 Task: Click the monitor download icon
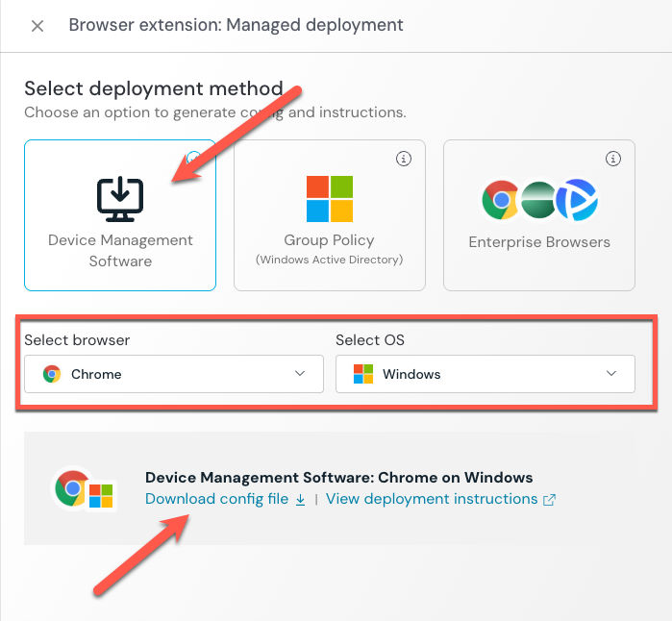(120, 199)
